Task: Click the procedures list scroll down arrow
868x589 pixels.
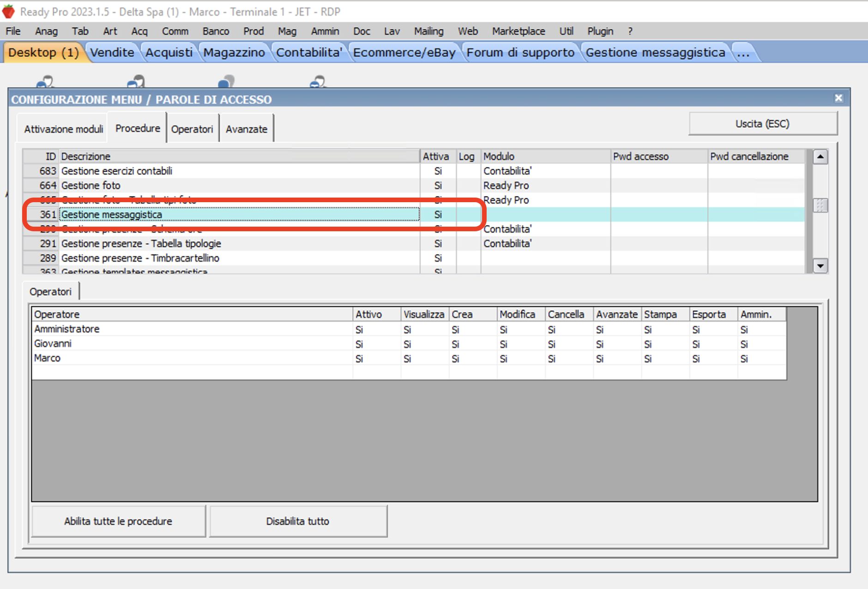Action: pos(820,266)
